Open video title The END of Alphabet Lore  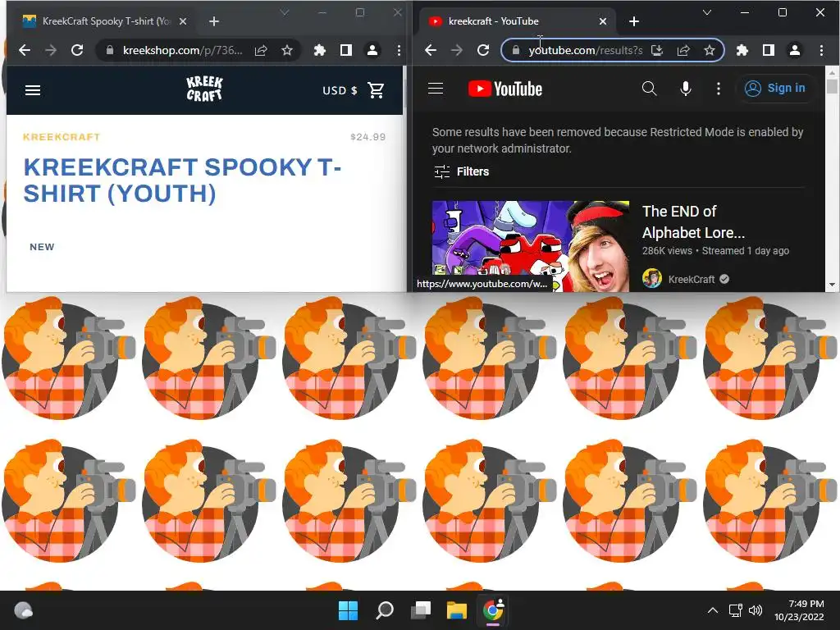693,221
